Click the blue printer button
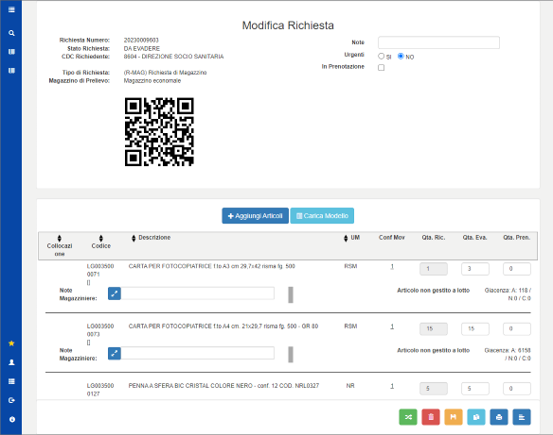Image resolution: width=553 pixels, height=435 pixels. [x=499, y=417]
